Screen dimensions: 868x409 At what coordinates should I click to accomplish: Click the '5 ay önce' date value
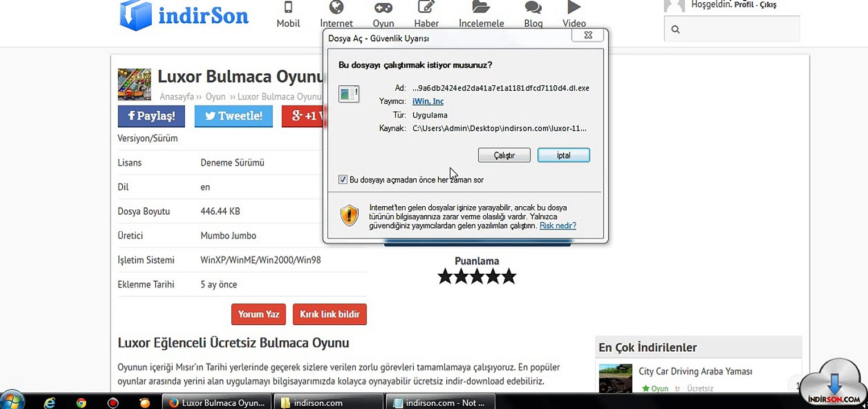coord(219,284)
